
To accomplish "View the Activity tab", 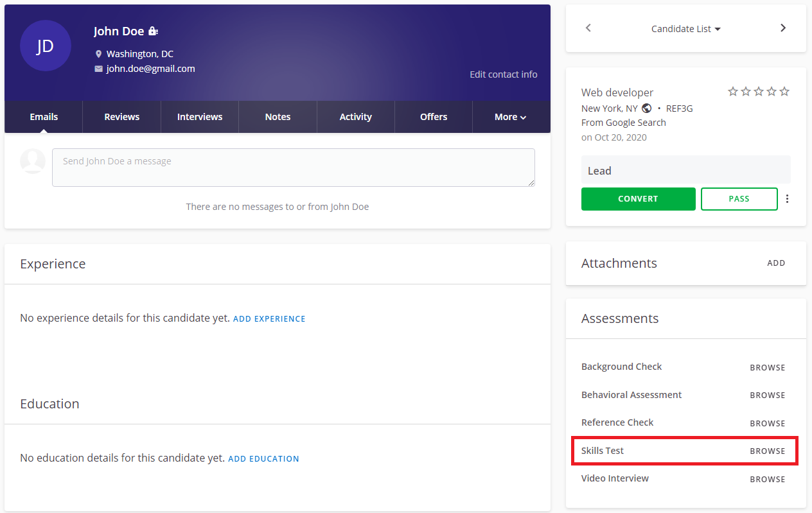I will click(356, 117).
